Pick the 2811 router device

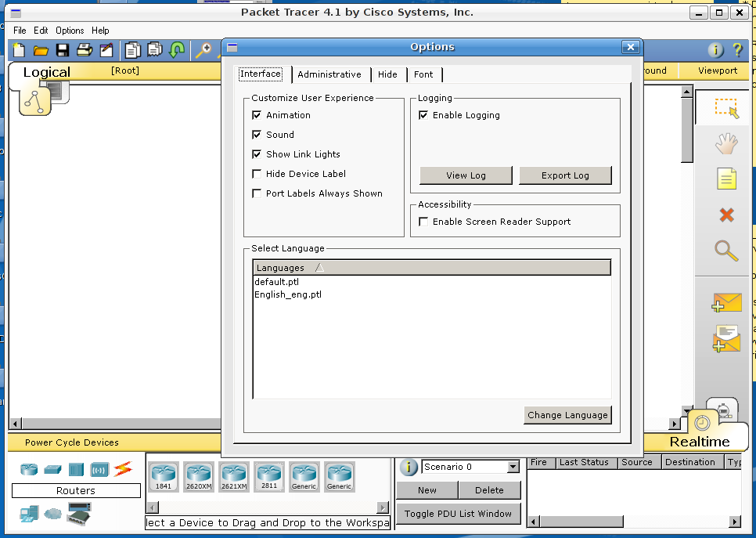click(x=269, y=477)
